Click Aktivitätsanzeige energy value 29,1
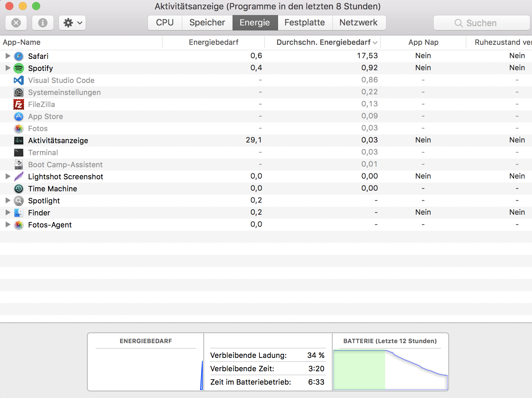 coord(254,140)
